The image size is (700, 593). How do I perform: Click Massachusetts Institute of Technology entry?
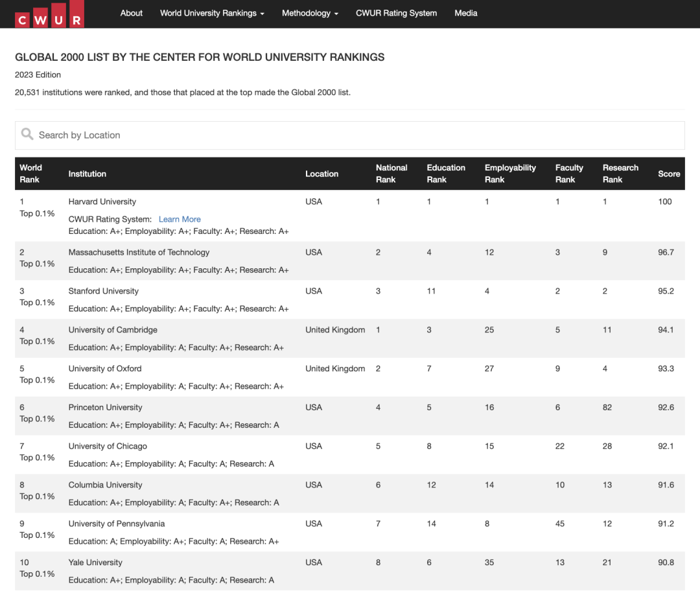tap(139, 252)
